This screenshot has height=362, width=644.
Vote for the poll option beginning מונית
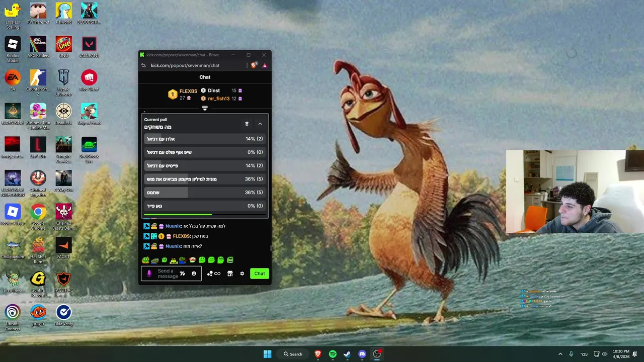(205, 179)
